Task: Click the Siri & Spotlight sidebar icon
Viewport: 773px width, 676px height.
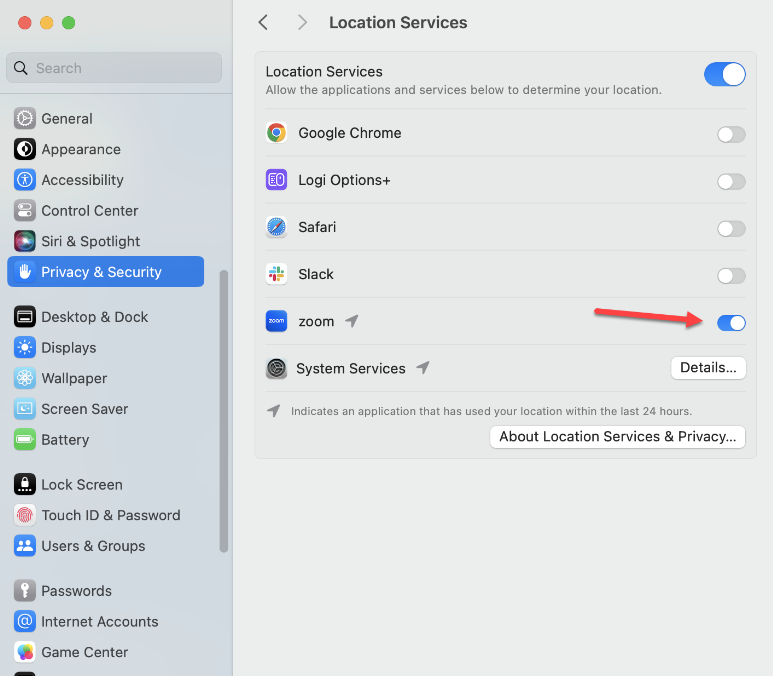Action: tap(25, 241)
